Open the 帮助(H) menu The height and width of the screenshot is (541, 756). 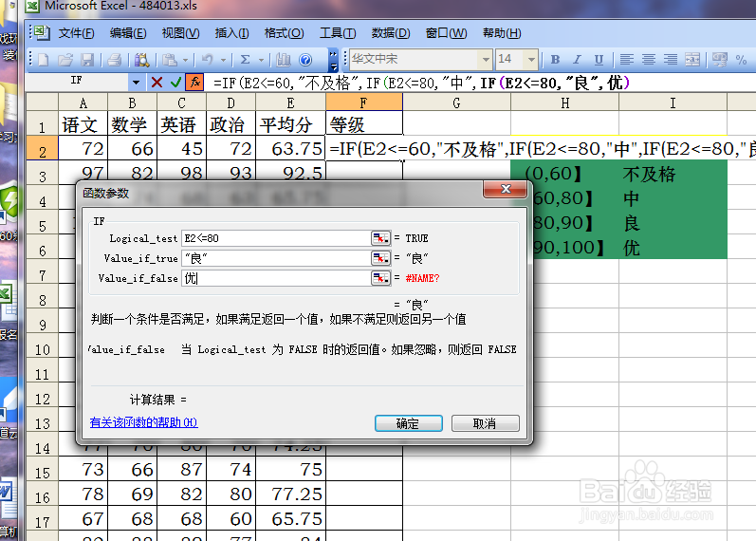[x=502, y=33]
